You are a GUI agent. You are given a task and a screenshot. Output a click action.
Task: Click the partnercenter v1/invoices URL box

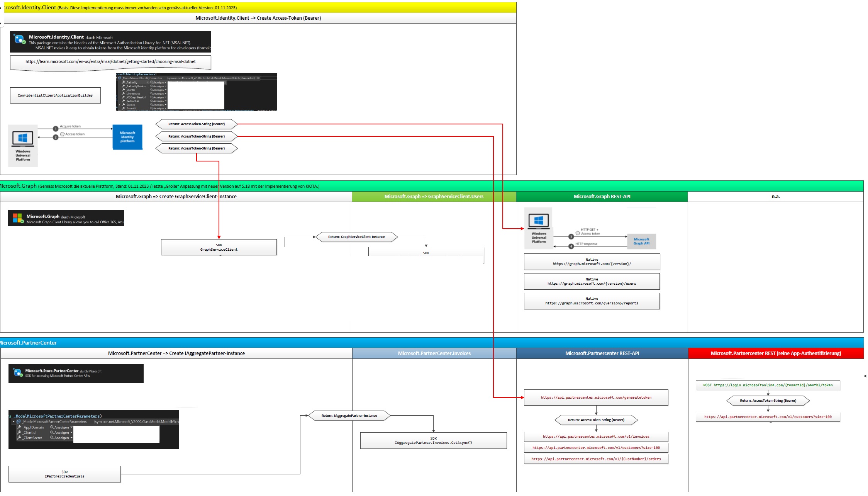[596, 437]
